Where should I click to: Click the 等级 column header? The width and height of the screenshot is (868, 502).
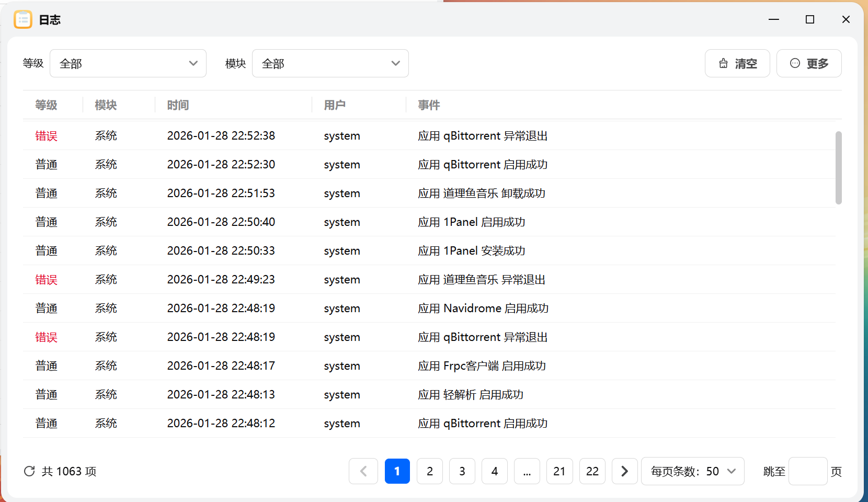point(46,105)
